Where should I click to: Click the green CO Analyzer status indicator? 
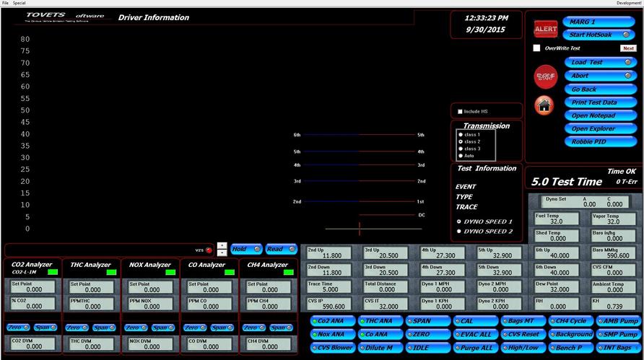(x=230, y=272)
